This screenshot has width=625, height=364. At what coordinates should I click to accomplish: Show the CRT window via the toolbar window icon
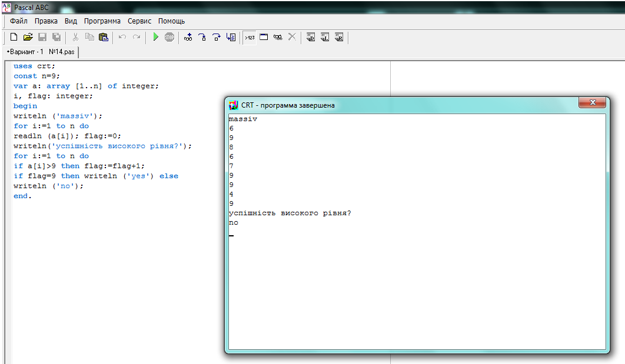(x=264, y=37)
